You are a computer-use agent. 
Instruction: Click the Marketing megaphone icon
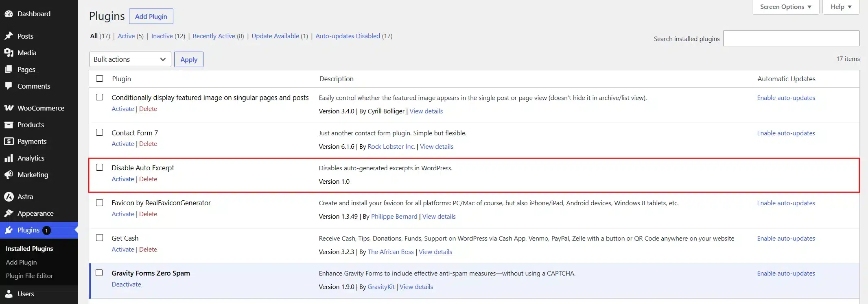[9, 175]
